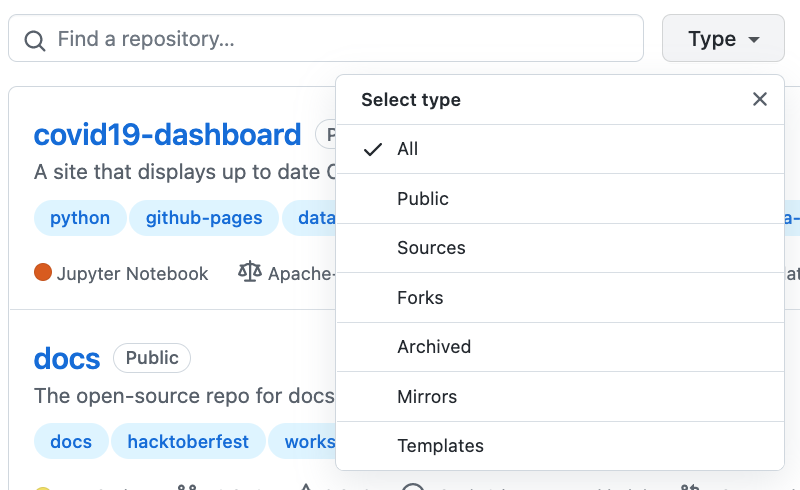
Task: Click the Find a repository search field
Action: 326,38
